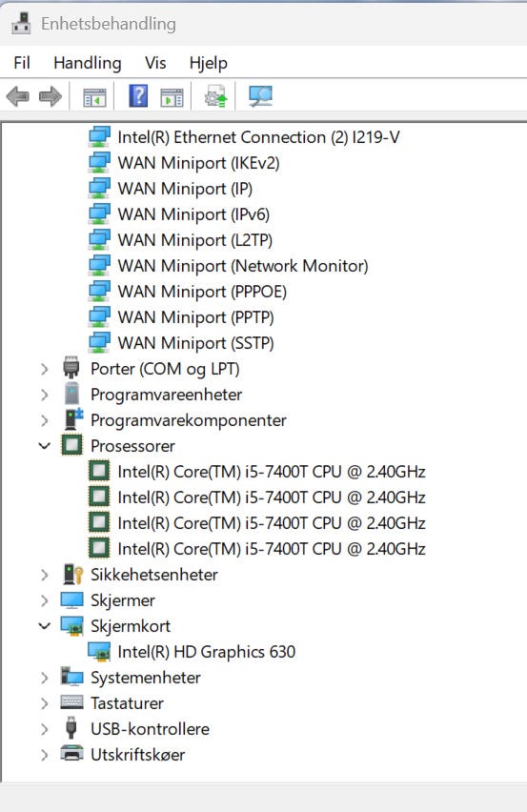Open the blue question mark Help icon
This screenshot has width=527, height=812.
(138, 96)
